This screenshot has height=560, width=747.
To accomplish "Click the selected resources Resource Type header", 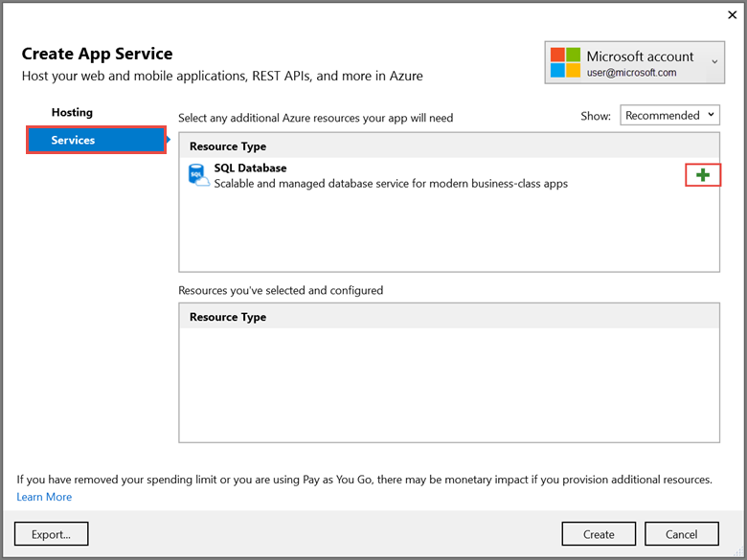I will (x=228, y=317).
